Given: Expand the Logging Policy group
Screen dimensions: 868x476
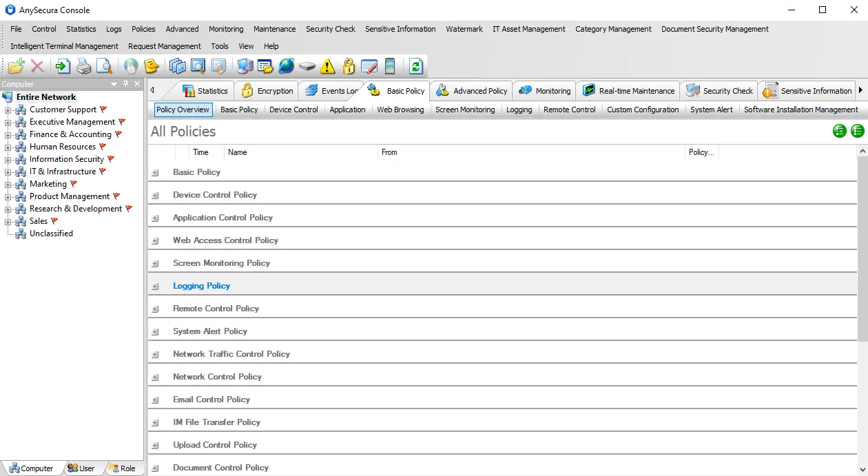Looking at the screenshot, I should coord(155,287).
